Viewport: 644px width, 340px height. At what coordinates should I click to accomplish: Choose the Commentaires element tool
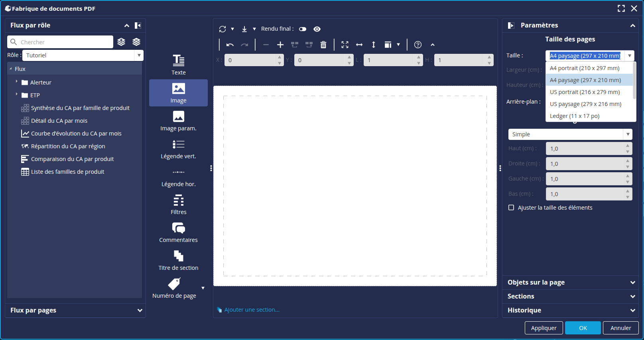[178, 232]
